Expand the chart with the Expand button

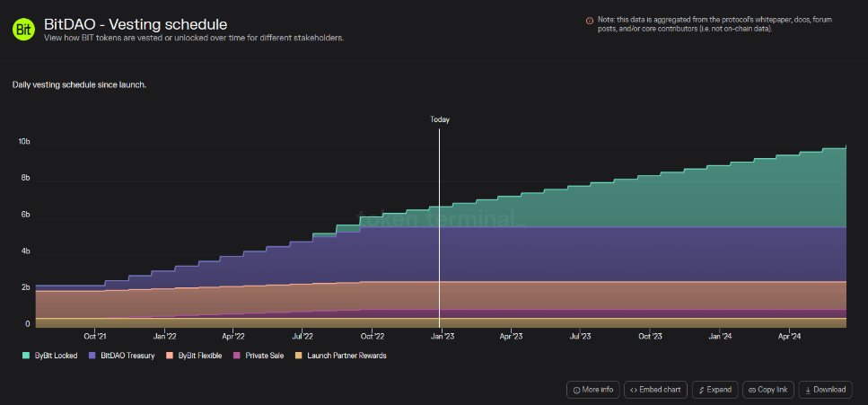715,390
